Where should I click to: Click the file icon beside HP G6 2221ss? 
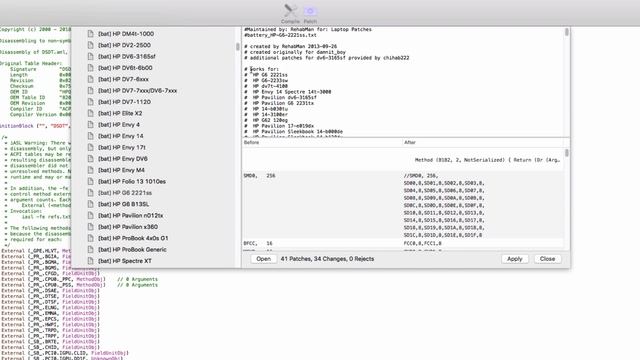coord(91,193)
